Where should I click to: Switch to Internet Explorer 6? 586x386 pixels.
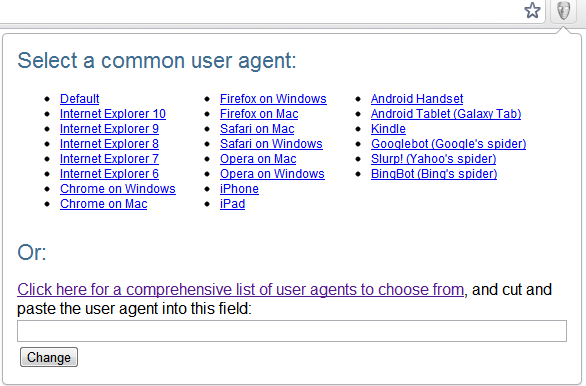click(110, 174)
